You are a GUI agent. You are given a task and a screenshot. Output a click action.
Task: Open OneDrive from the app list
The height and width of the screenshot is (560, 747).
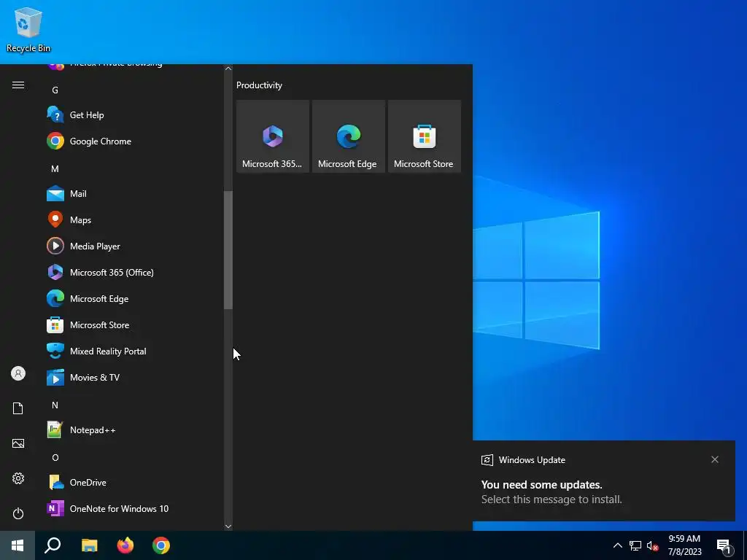pyautogui.click(x=133, y=483)
